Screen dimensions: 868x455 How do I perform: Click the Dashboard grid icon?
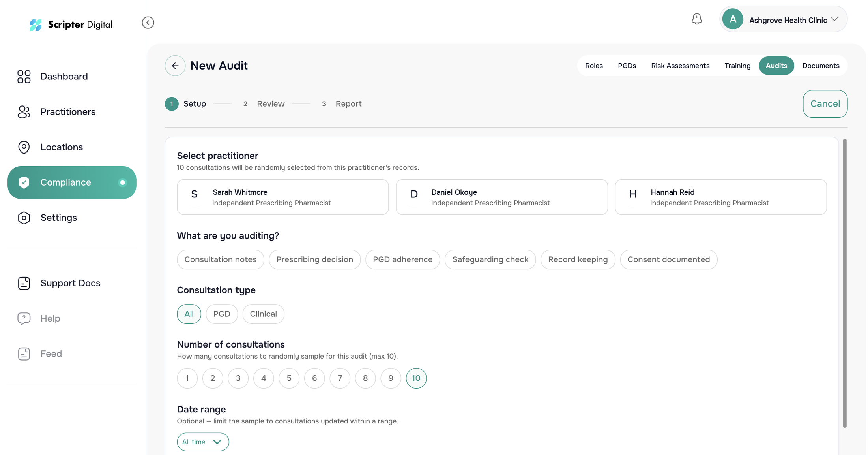24,76
